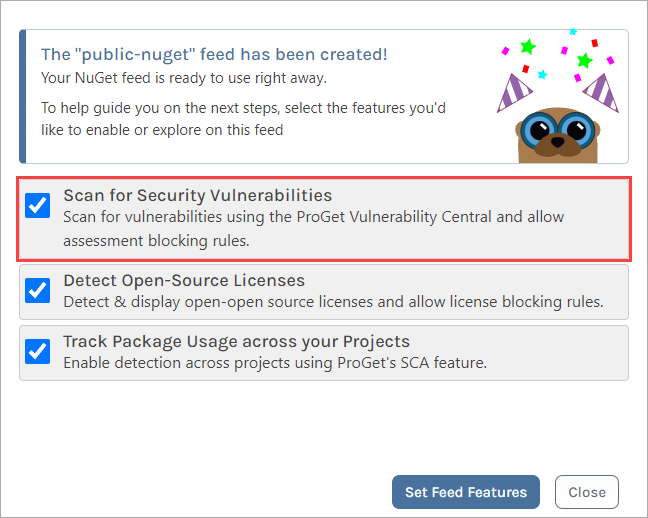
Task: Click the small cyan star near the left hat
Action: [x=542, y=74]
